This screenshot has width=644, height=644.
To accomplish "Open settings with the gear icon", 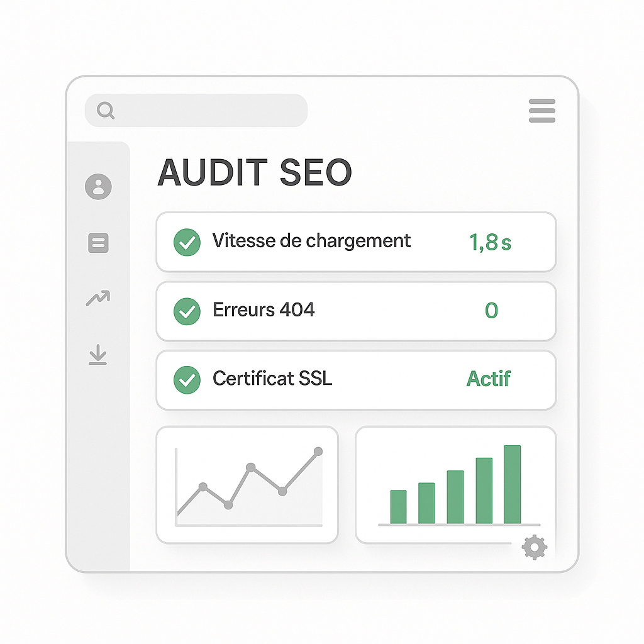I will pos(535,547).
